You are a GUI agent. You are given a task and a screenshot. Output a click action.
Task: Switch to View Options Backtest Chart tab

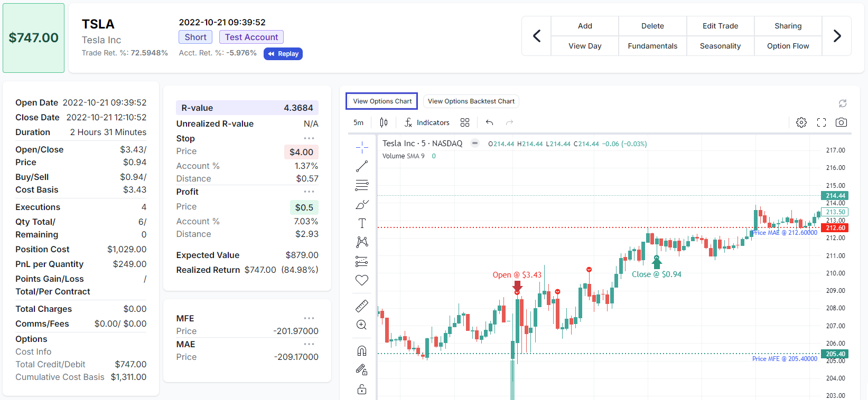pos(471,101)
